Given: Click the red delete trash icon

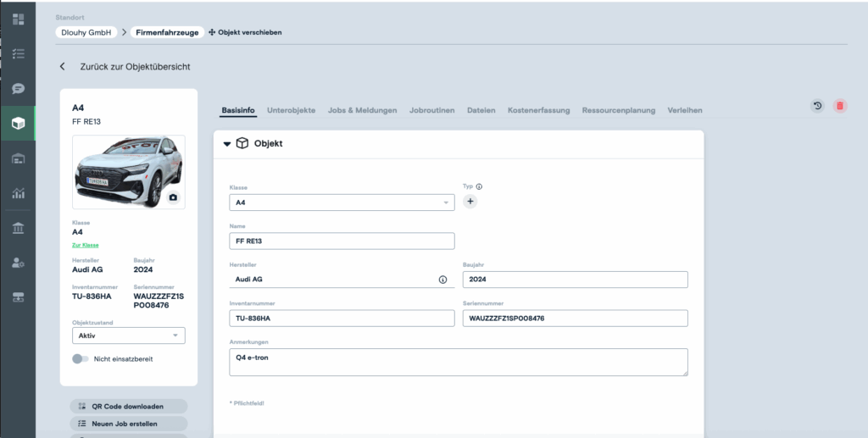Looking at the screenshot, I should 840,106.
